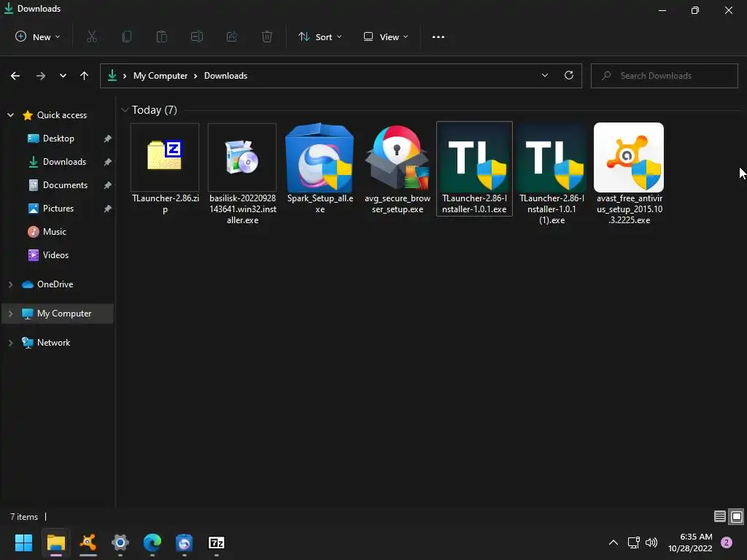747x560 pixels.
Task: Select Videos in the sidebar
Action: coord(55,254)
